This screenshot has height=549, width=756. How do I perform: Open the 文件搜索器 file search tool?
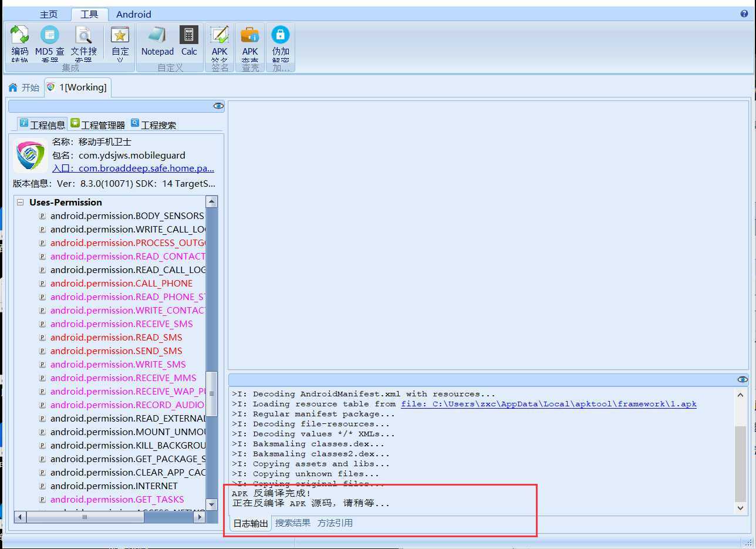(x=83, y=43)
